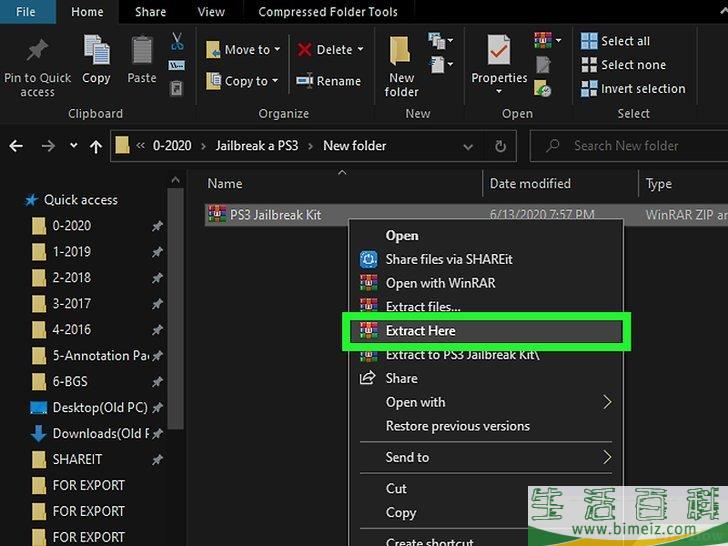Click the Quick access star icon
Screen dimensions: 728x546
[x=31, y=200]
